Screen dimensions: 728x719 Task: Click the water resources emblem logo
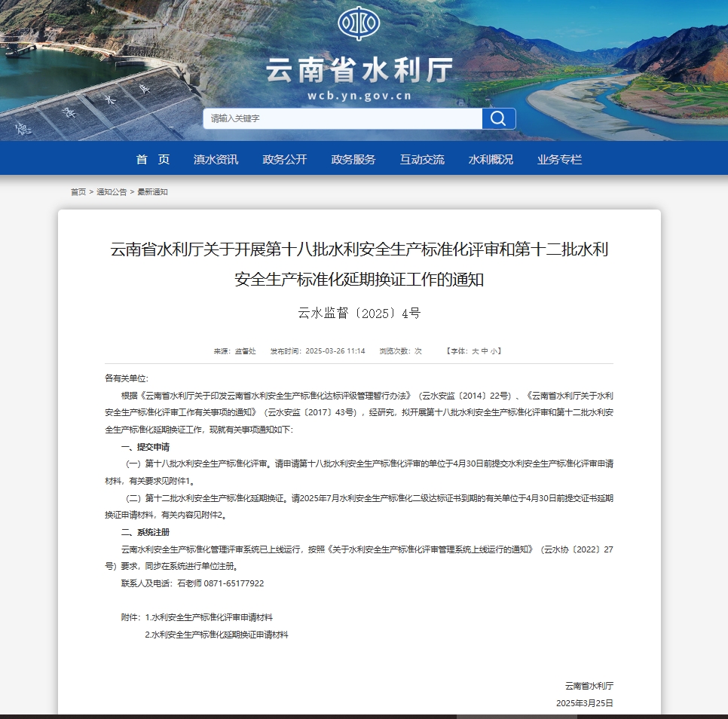[359, 23]
